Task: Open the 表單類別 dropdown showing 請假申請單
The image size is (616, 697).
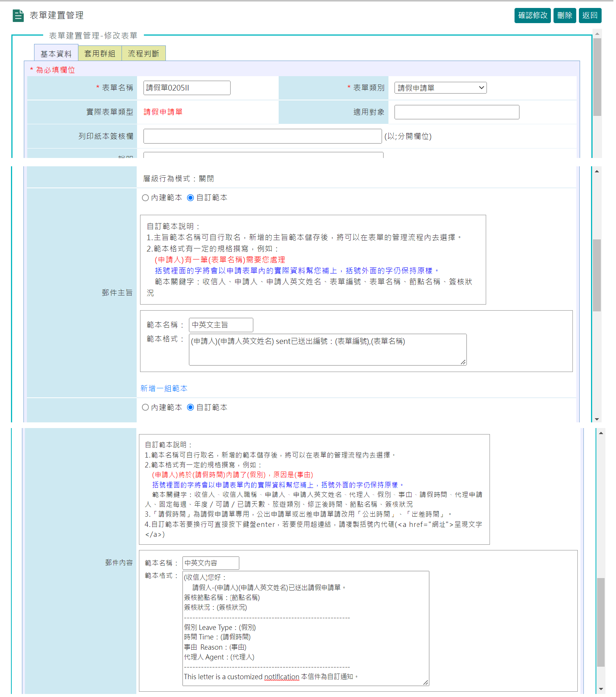Action: click(x=440, y=88)
